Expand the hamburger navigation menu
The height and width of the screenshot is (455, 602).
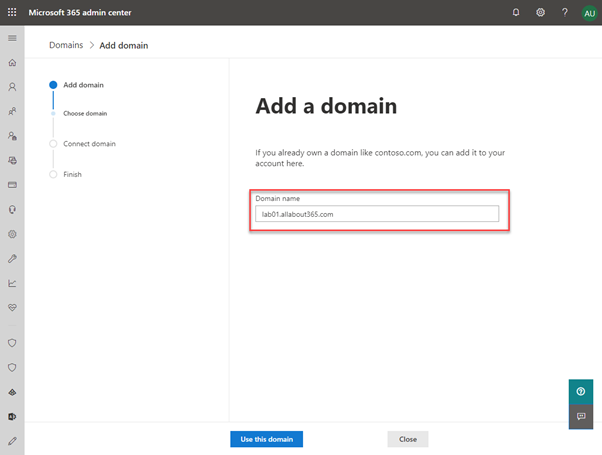pyautogui.click(x=12, y=38)
